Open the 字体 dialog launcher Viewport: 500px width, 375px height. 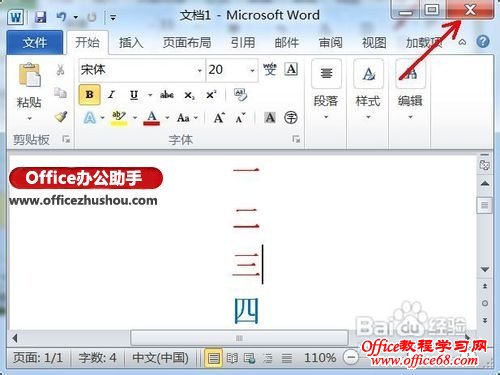coord(296,139)
